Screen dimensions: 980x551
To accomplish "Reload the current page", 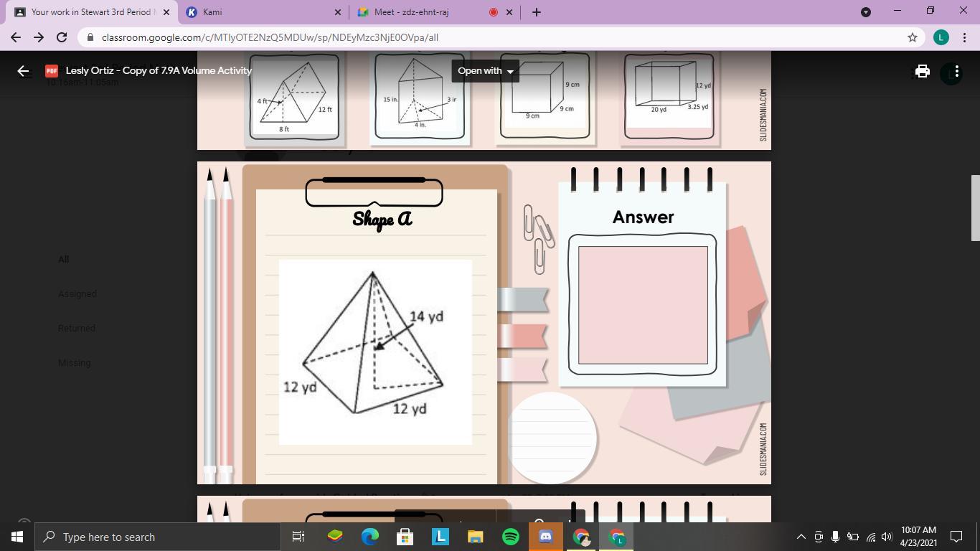I will [x=62, y=37].
